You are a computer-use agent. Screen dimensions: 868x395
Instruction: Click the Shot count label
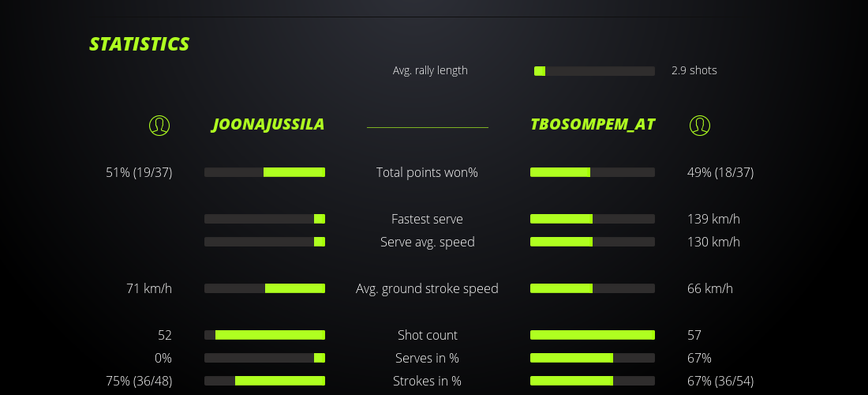click(x=427, y=335)
